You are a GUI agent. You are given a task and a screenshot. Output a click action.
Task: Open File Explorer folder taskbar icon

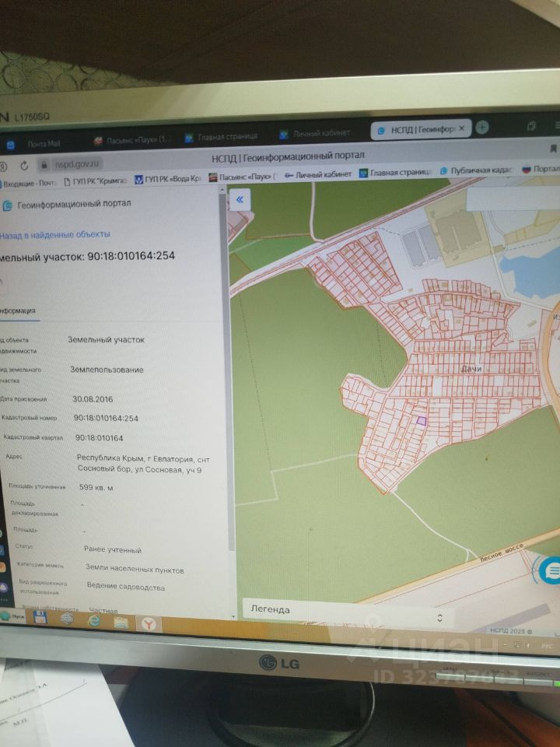pyautogui.click(x=121, y=622)
